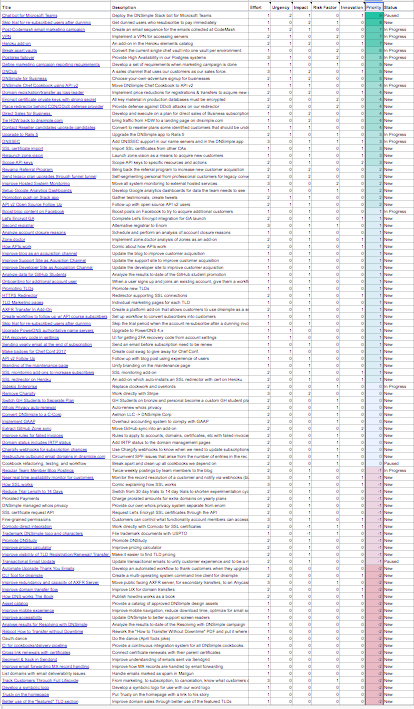
Task: Open 'DNSimple Chef Cookbook using API v2' link
Action: [x=40, y=85]
